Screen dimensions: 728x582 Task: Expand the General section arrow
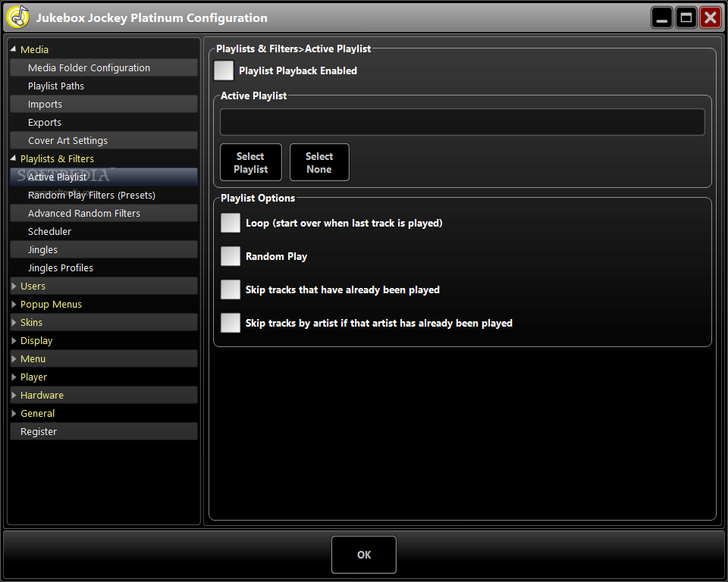[x=14, y=413]
